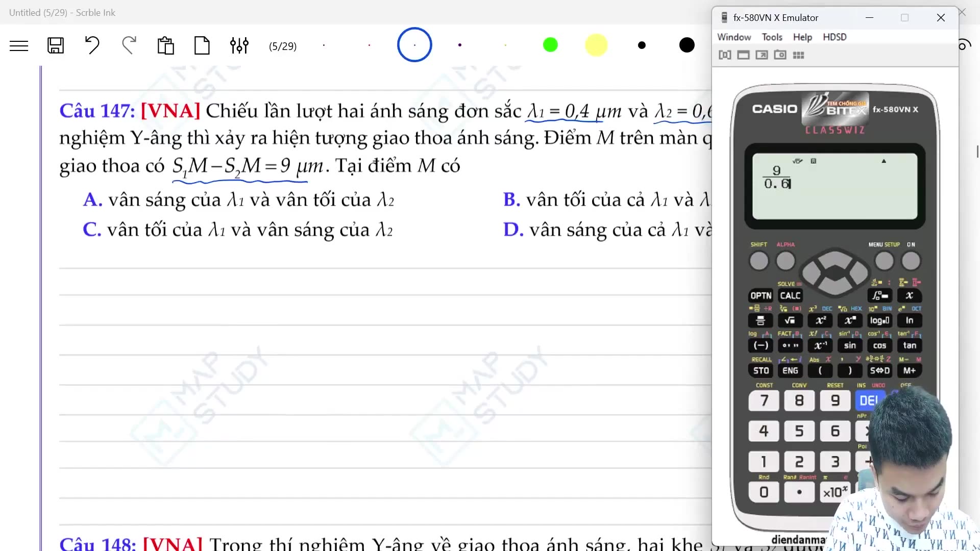The height and width of the screenshot is (551, 980).
Task: Open the Tools menu in emulator
Action: (x=772, y=37)
